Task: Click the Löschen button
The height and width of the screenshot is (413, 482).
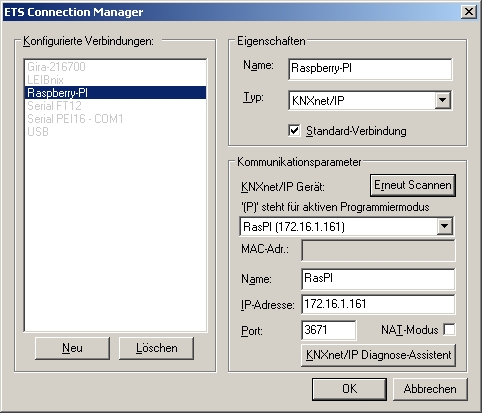Action: pos(156,348)
